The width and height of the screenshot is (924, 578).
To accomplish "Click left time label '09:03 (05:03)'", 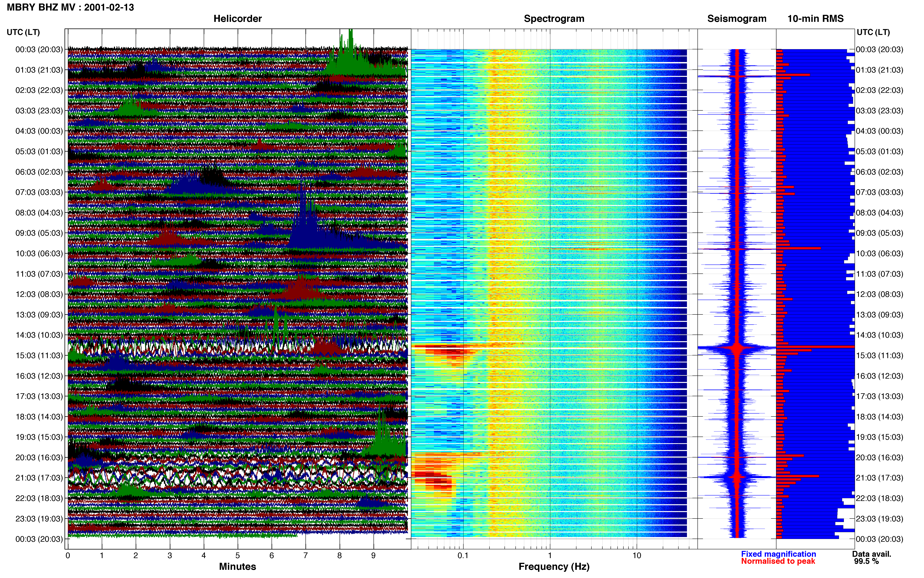I will [x=39, y=233].
